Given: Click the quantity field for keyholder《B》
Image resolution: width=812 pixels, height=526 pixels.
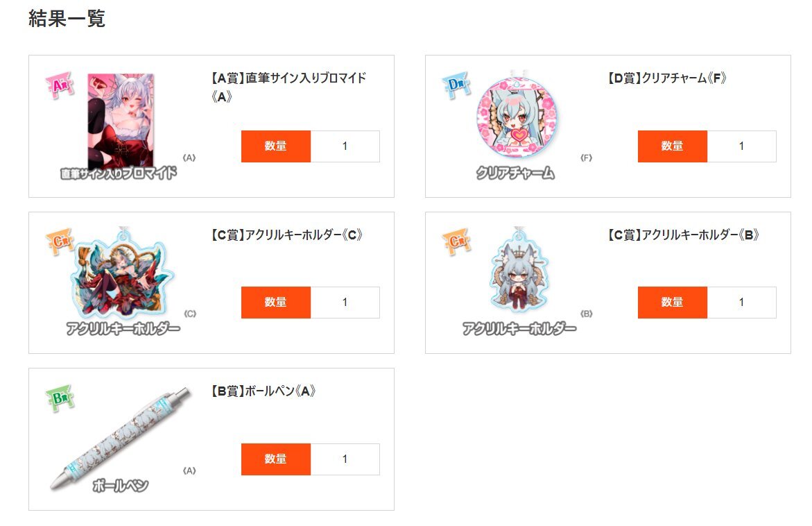Looking at the screenshot, I should point(741,303).
